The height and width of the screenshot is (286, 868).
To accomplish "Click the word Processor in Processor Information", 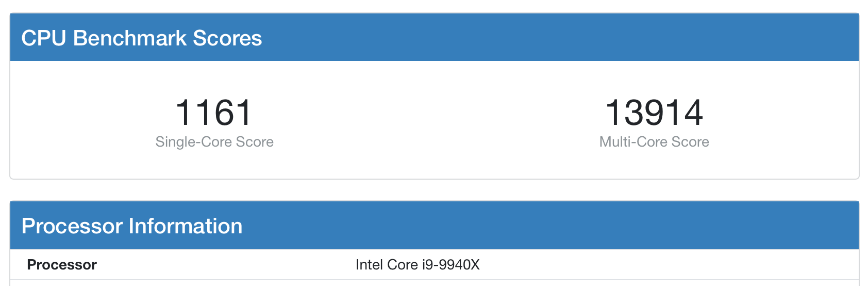I will click(x=72, y=226).
